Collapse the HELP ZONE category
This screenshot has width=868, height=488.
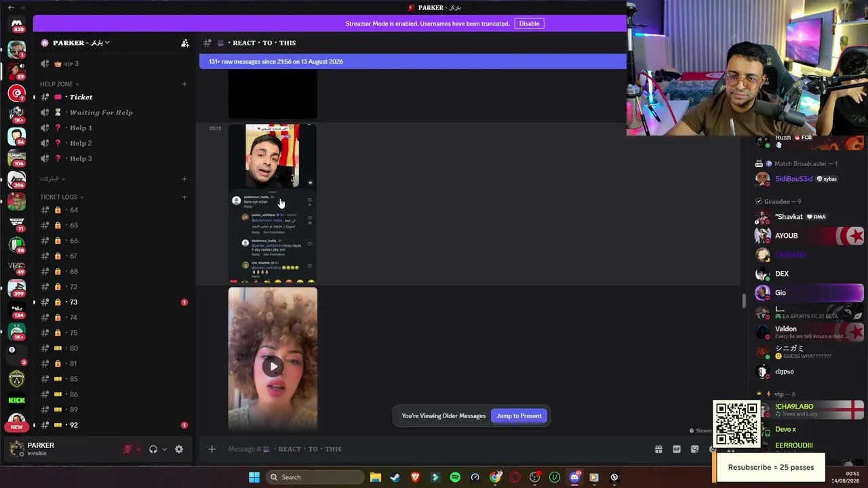[59, 84]
